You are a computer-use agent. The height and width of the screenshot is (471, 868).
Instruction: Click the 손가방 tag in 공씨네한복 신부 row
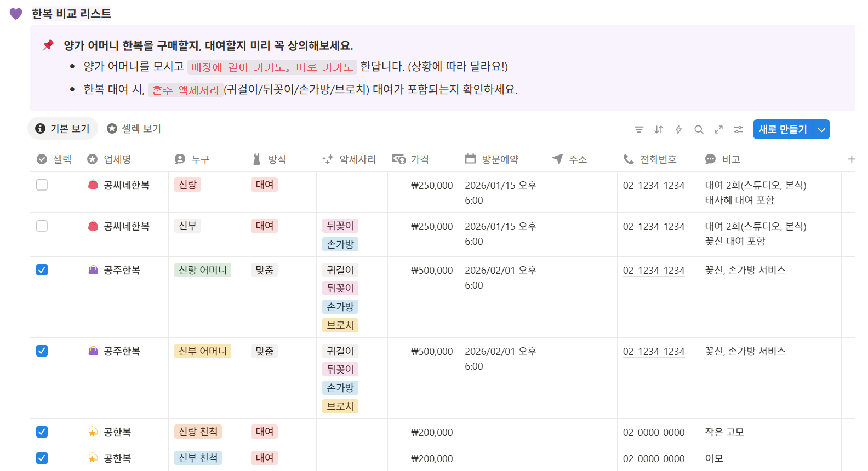tap(340, 244)
